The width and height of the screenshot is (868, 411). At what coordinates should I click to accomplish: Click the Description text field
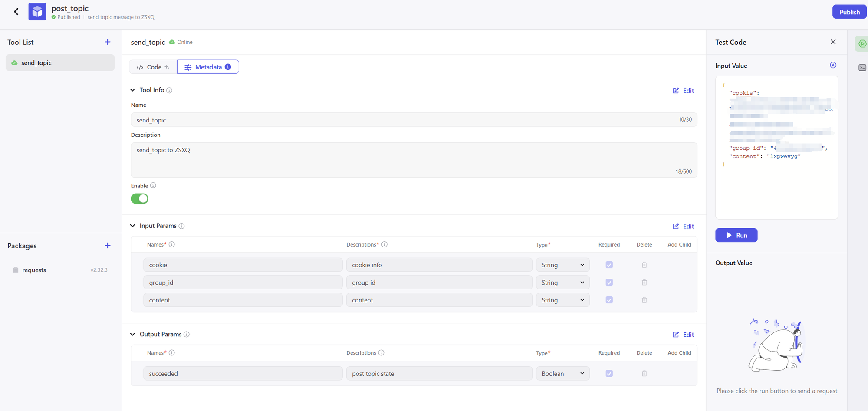tap(413, 159)
